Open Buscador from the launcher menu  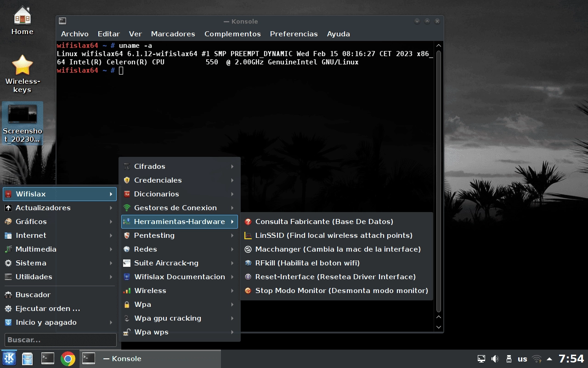click(60, 295)
